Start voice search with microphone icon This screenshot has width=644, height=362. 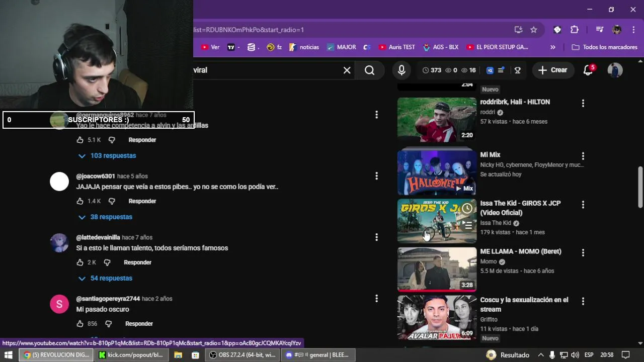[401, 70]
